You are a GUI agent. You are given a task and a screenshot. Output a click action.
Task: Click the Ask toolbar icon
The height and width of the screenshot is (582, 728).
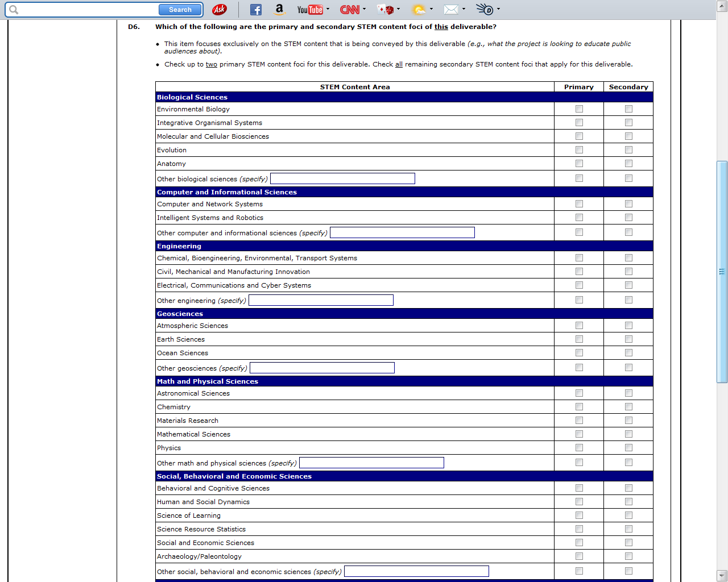point(219,10)
